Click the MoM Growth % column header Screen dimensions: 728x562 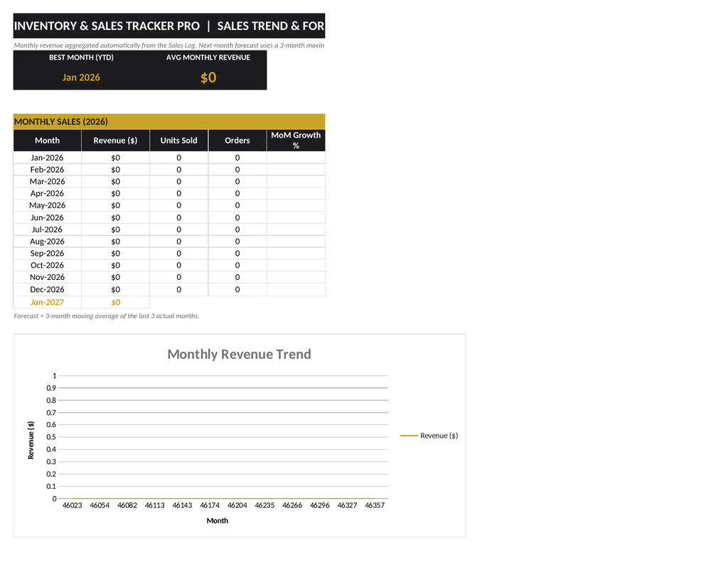click(296, 141)
